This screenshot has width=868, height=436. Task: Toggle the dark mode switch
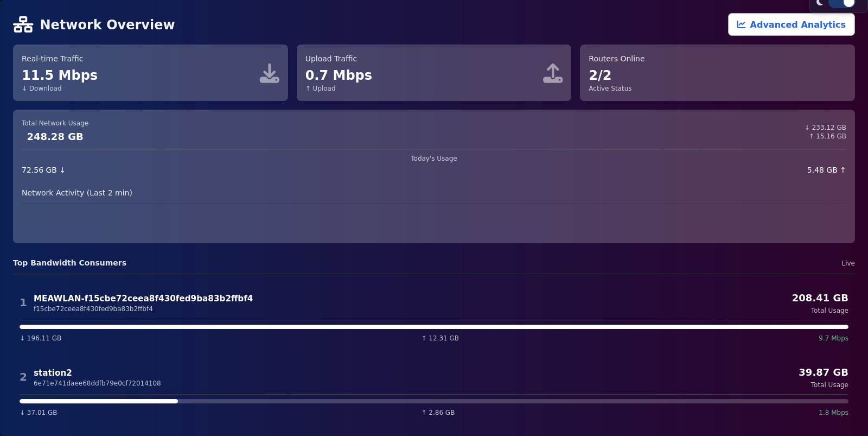[x=843, y=4]
